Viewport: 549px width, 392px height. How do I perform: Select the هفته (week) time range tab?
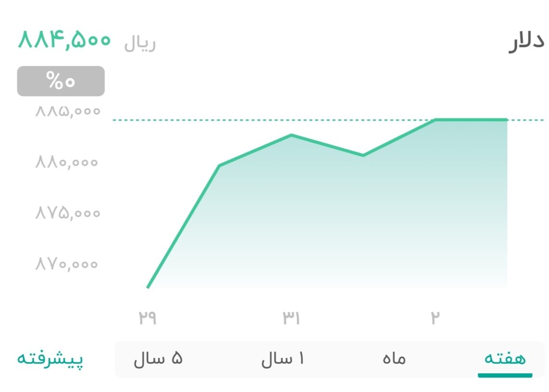click(503, 358)
